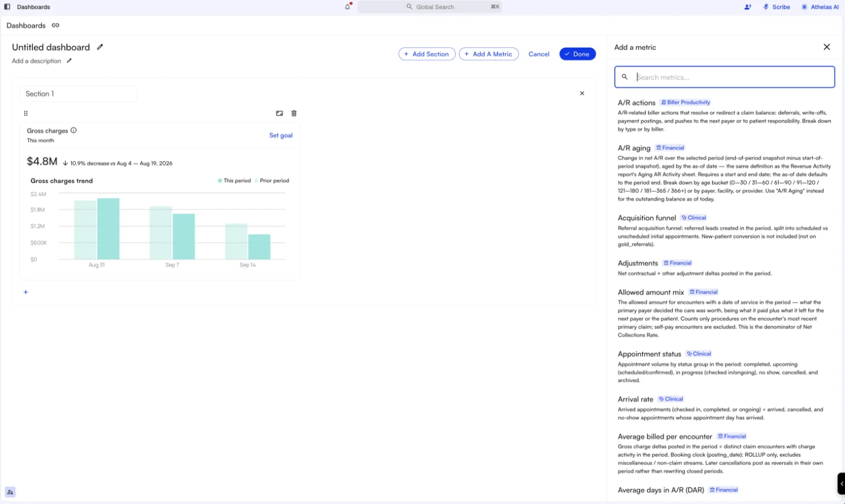845x504 pixels.
Task: Open the bottom-left people icon
Action: pos(10,492)
